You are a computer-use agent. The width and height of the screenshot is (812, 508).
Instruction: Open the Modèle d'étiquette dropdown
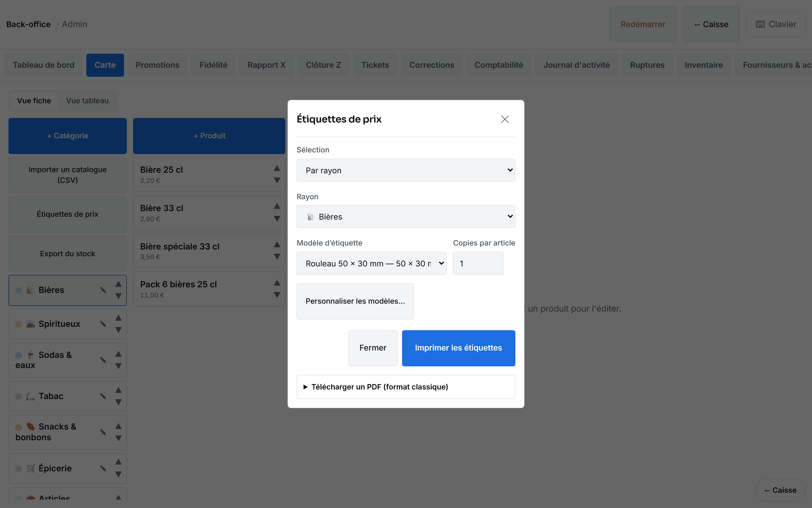(371, 263)
